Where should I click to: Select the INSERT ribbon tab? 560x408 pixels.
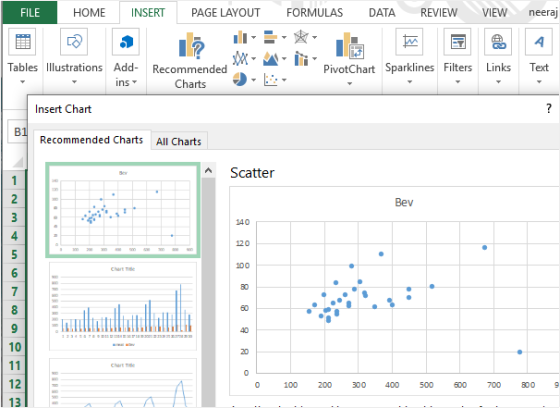coord(148,13)
